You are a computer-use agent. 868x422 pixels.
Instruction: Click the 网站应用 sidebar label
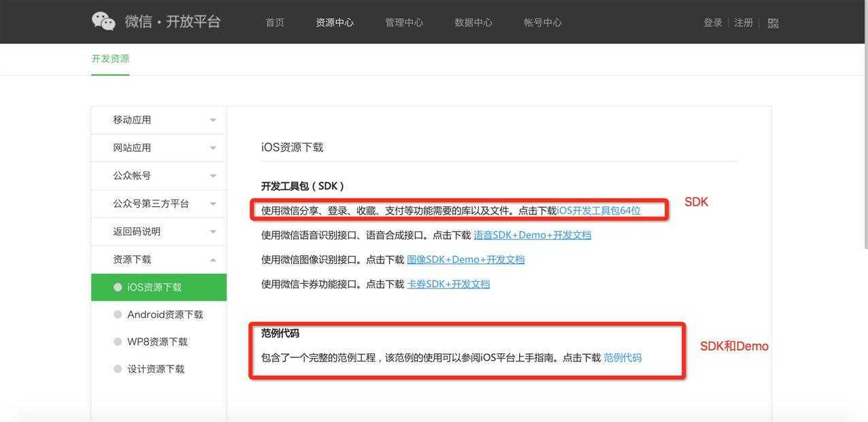[132, 148]
